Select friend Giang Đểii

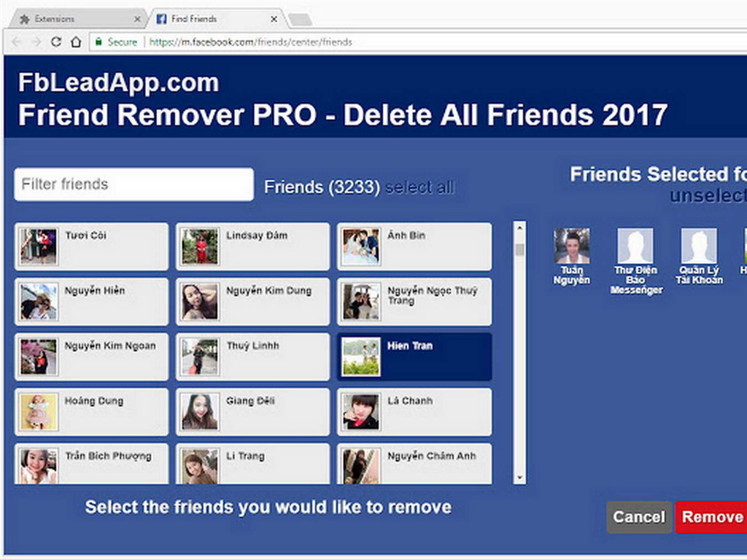[x=252, y=412]
